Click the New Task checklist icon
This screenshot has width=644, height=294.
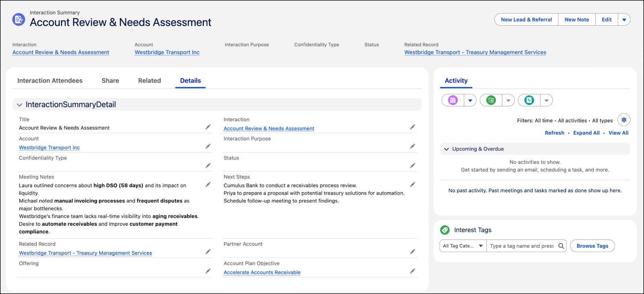pos(491,100)
